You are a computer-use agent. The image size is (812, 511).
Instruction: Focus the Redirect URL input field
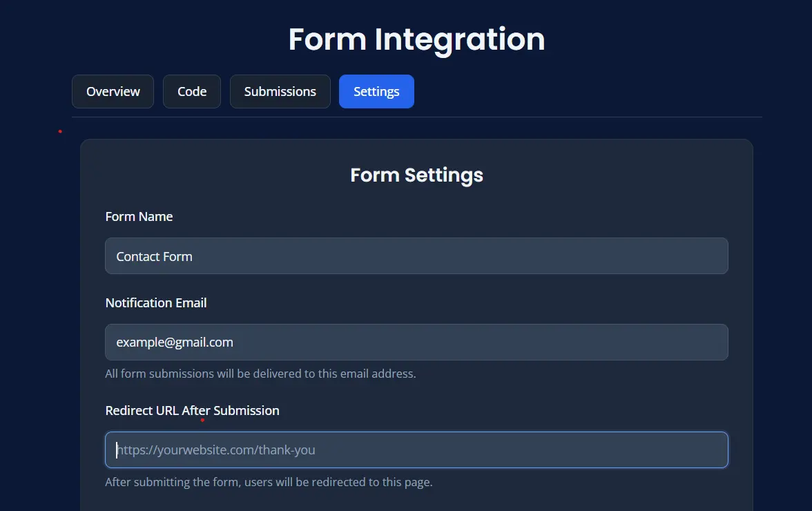[x=416, y=450]
